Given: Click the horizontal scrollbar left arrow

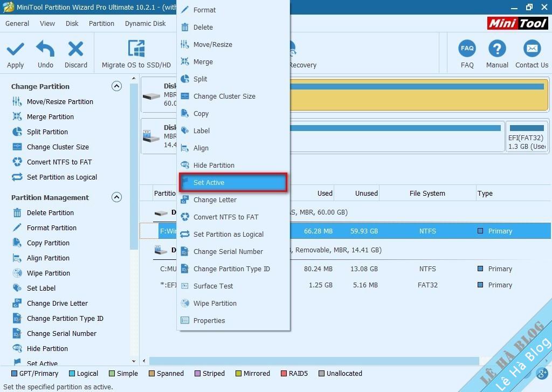Looking at the screenshot, I should pyautogui.click(x=144, y=361).
